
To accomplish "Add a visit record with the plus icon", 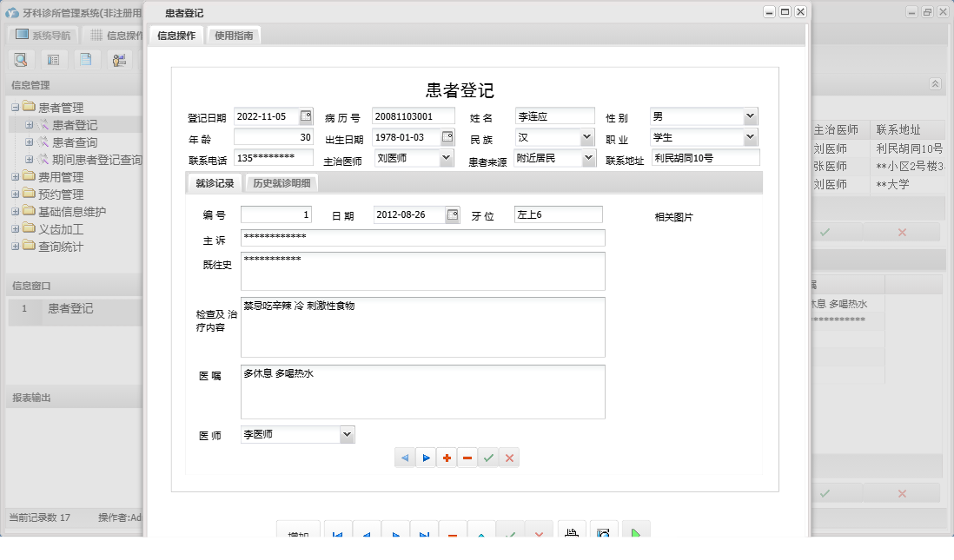I will click(447, 457).
